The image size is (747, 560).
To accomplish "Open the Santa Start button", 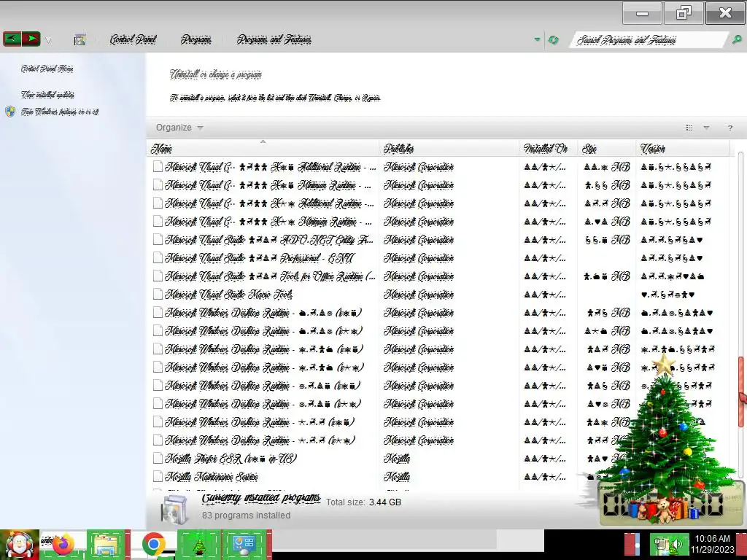I will 19,545.
